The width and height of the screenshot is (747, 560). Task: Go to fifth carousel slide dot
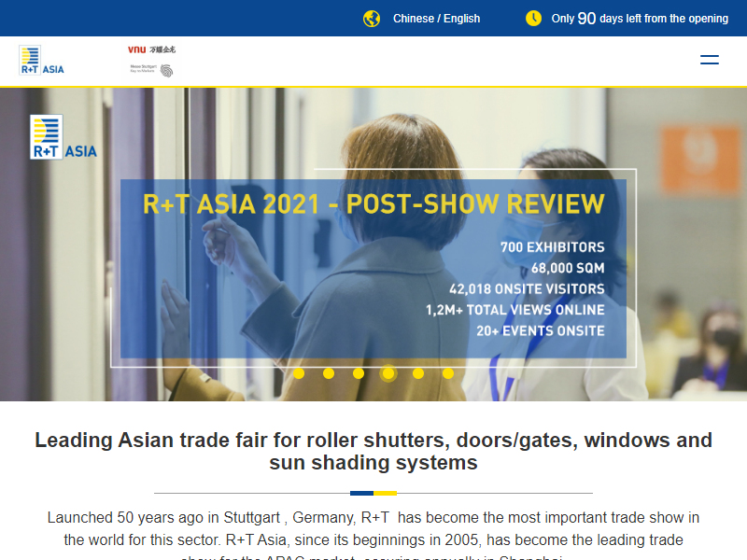[x=418, y=373]
